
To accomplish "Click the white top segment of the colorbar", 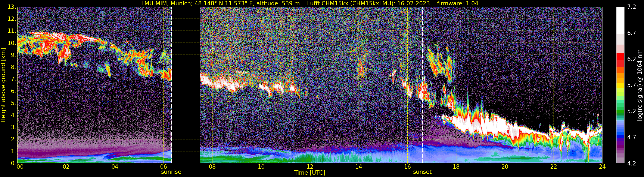I will pyautogui.click(x=620, y=20).
